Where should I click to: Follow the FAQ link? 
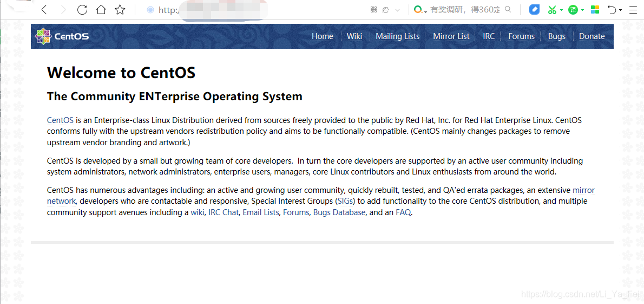click(403, 212)
